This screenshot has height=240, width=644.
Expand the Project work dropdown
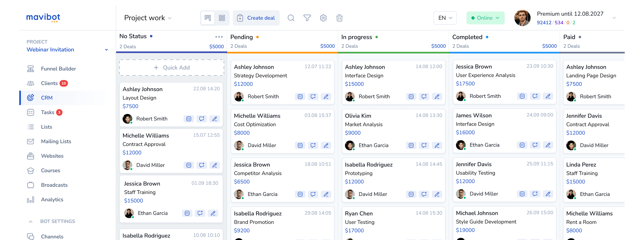point(148,18)
